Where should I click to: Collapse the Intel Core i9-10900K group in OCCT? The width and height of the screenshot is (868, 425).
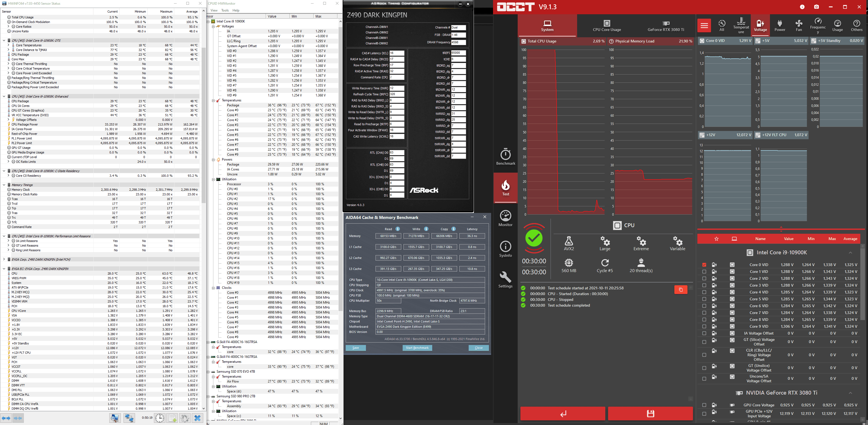[850, 252]
